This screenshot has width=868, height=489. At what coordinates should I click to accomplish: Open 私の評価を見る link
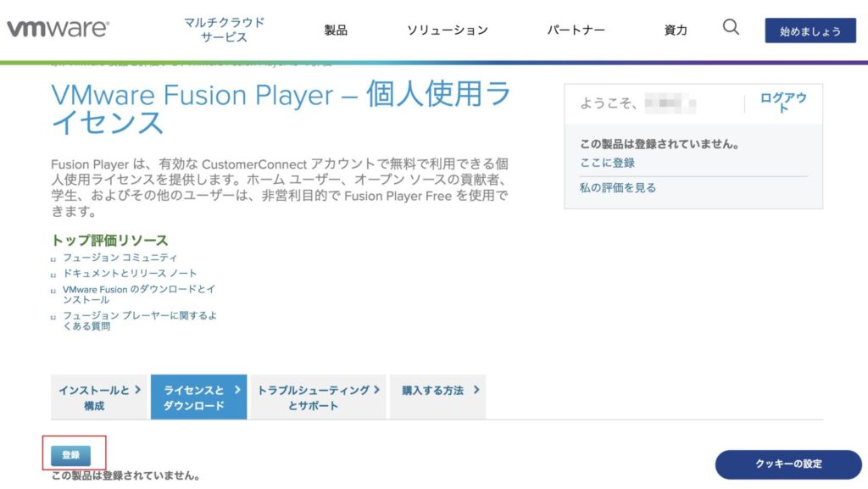click(x=618, y=187)
